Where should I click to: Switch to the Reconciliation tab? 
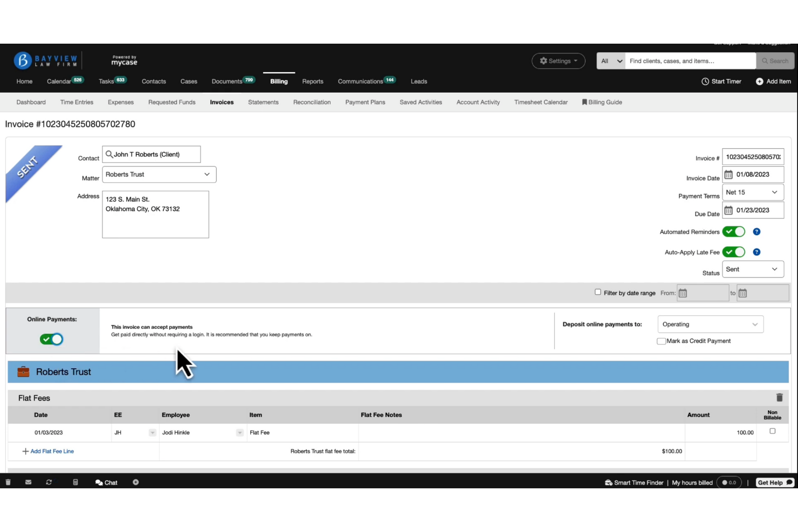(x=312, y=102)
